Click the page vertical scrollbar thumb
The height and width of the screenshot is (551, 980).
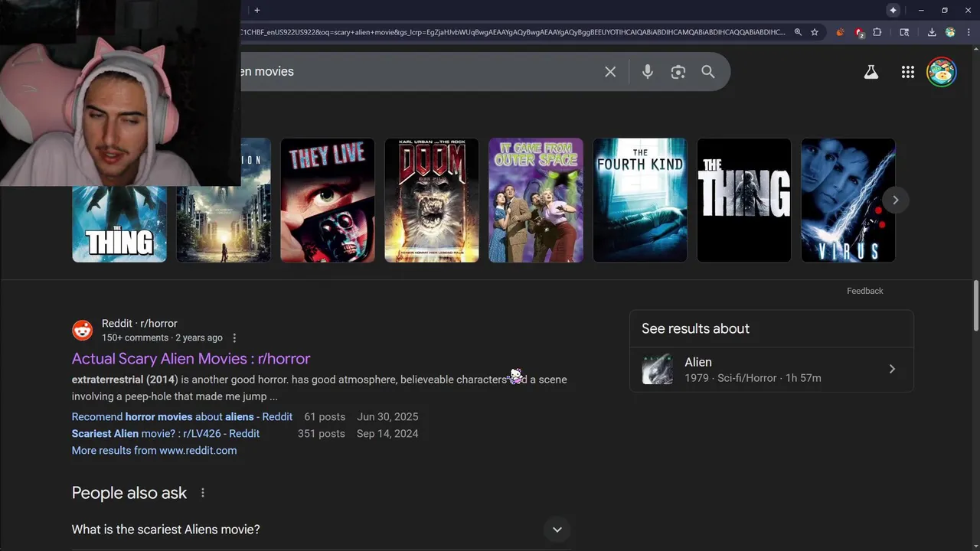[975, 306]
